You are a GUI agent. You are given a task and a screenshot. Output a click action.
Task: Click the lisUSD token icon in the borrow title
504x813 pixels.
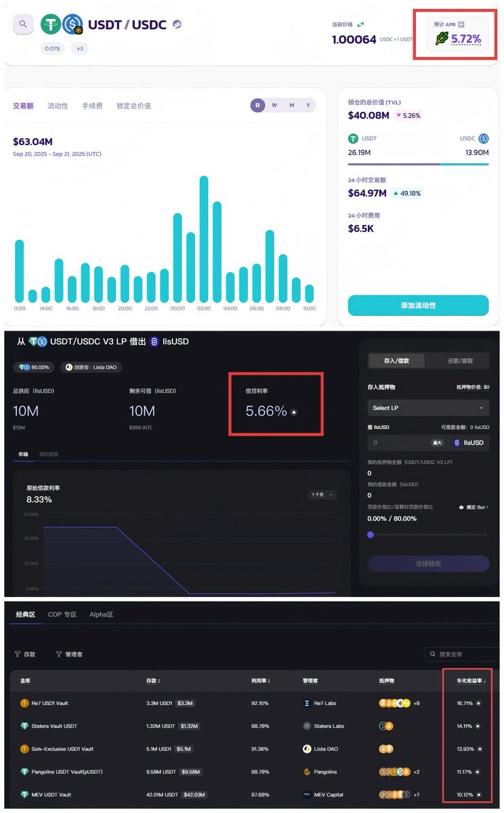[154, 341]
